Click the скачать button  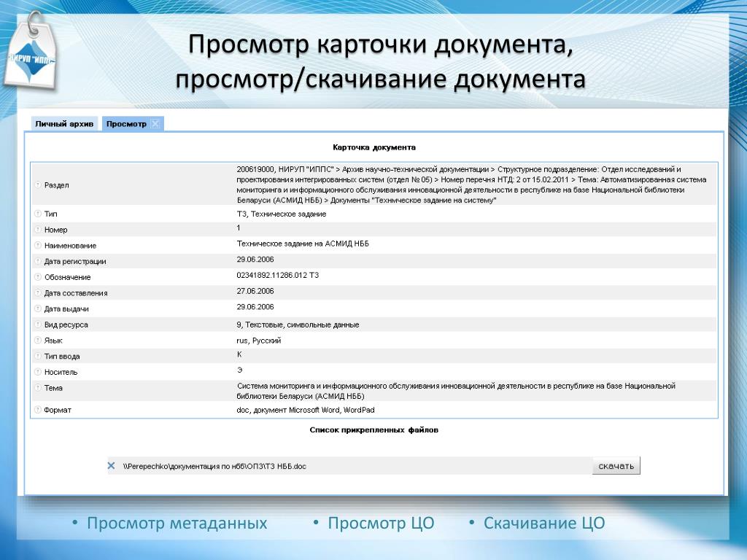coord(616,466)
